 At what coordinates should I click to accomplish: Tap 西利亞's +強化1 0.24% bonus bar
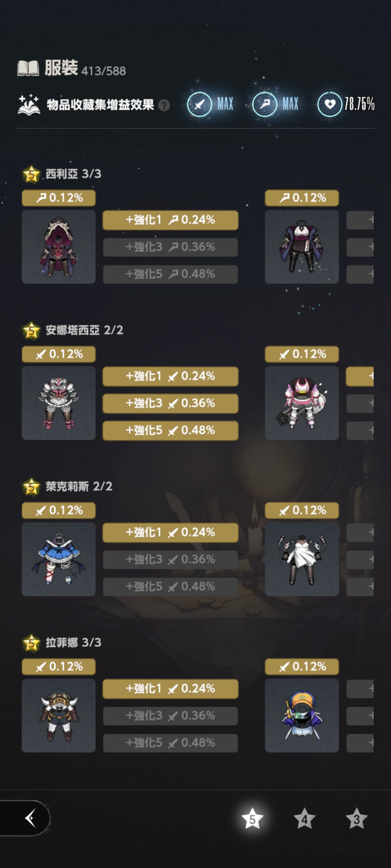pos(171,220)
